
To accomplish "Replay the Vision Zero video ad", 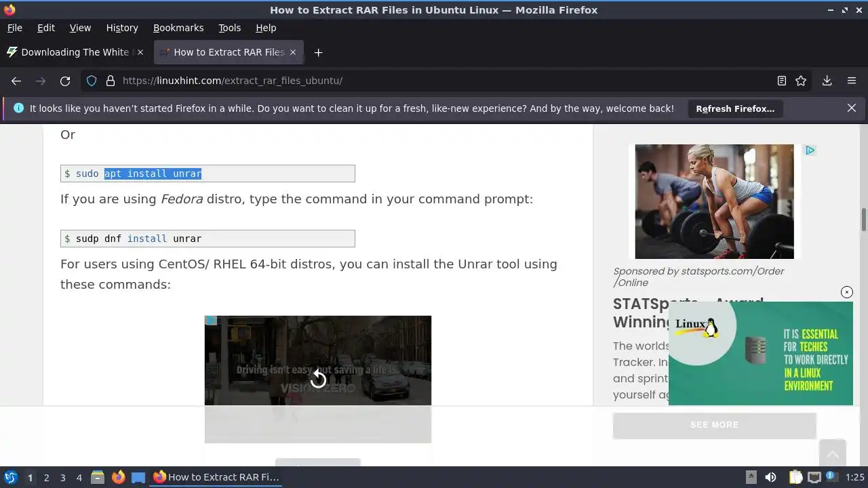I will [318, 380].
